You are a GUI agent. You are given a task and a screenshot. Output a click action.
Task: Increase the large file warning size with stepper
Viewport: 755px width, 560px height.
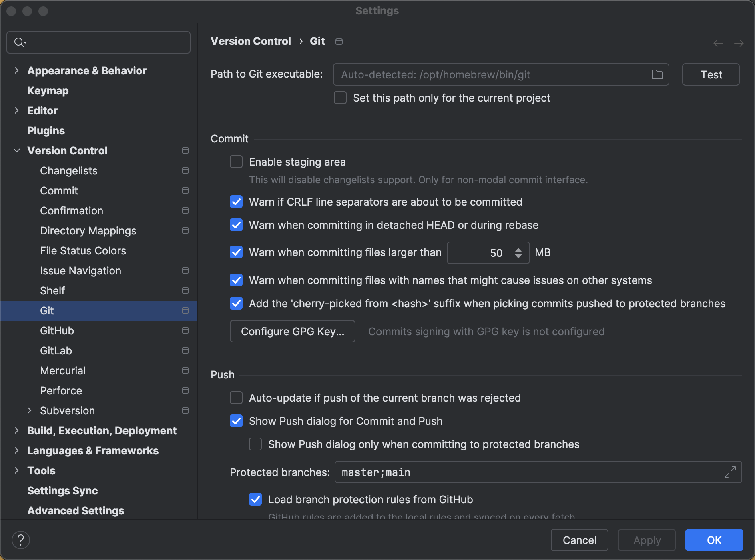pos(518,250)
